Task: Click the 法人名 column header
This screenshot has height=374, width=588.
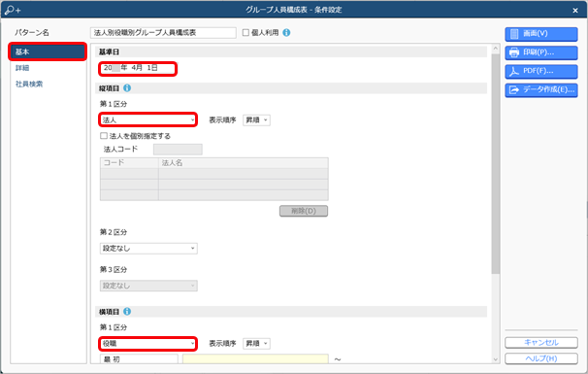Action: click(244, 162)
